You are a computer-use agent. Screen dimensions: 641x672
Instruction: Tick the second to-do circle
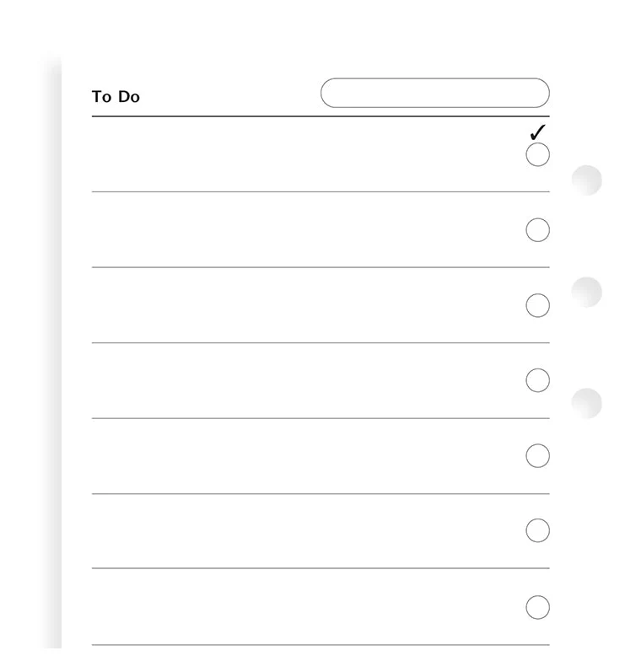[x=537, y=230]
